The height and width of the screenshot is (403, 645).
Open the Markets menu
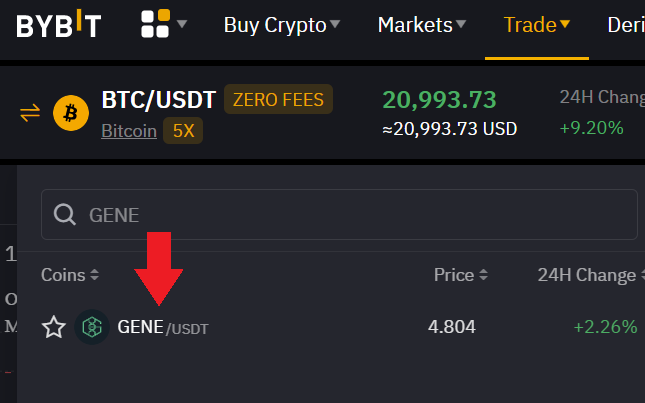point(421,25)
